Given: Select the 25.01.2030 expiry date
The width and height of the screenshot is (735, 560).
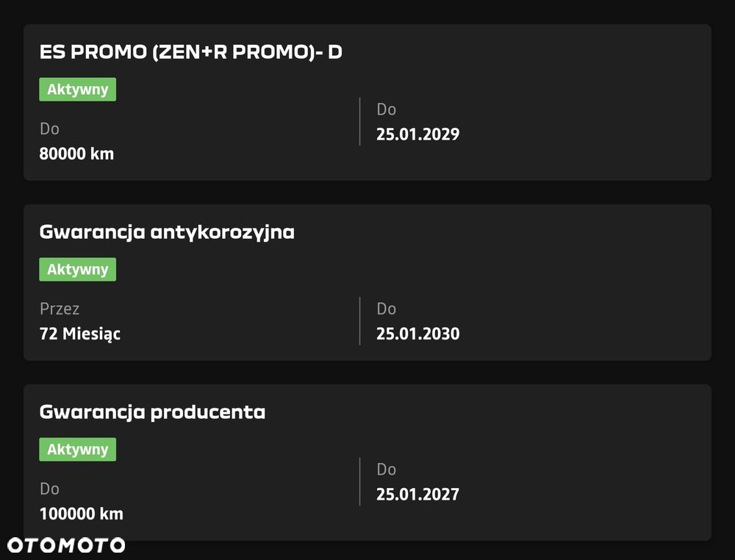Looking at the screenshot, I should tap(417, 334).
